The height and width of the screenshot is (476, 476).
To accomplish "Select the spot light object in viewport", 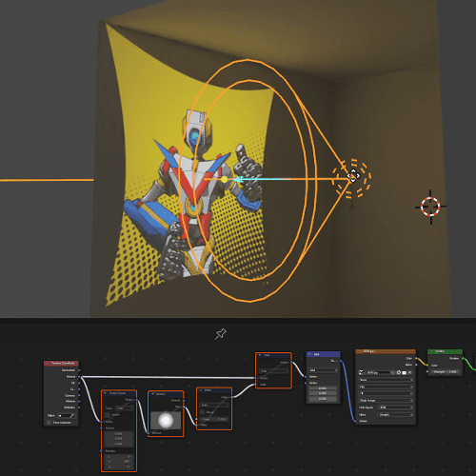I will click(x=352, y=176).
